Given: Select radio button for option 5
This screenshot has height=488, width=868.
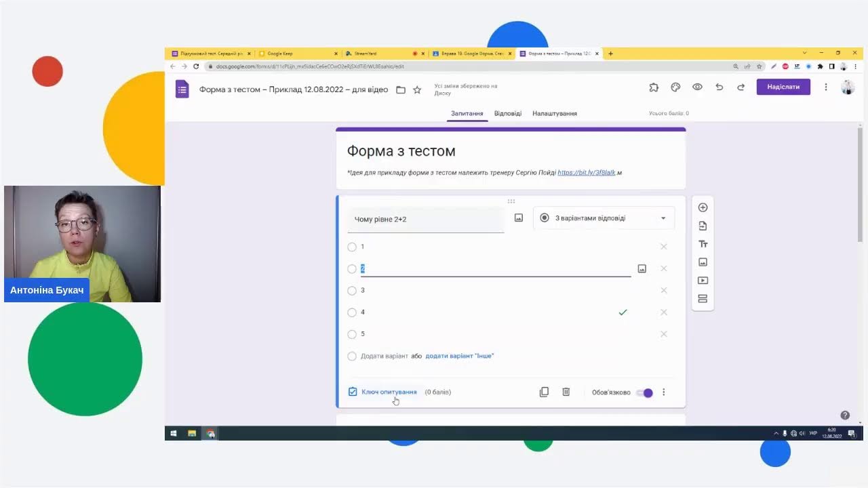Looking at the screenshot, I should coord(352,333).
